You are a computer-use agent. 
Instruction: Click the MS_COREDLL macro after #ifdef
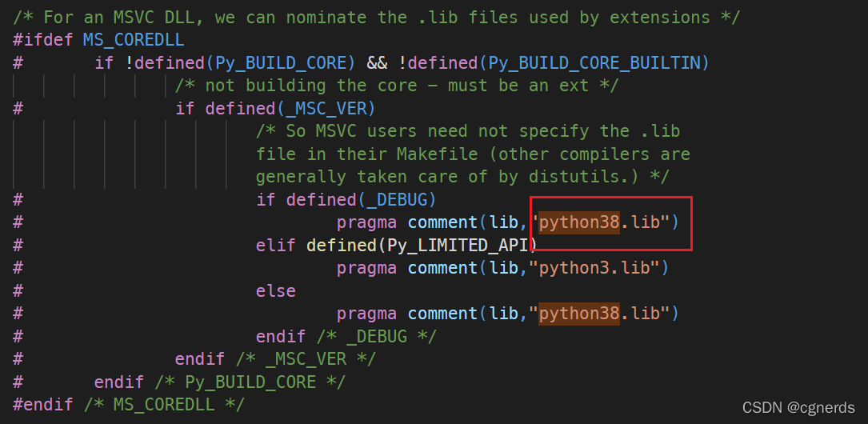tap(134, 41)
